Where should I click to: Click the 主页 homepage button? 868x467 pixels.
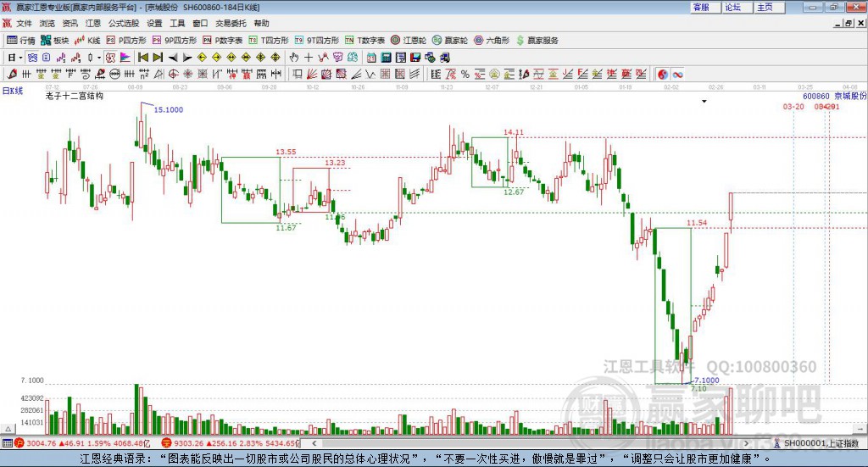tap(770, 7)
